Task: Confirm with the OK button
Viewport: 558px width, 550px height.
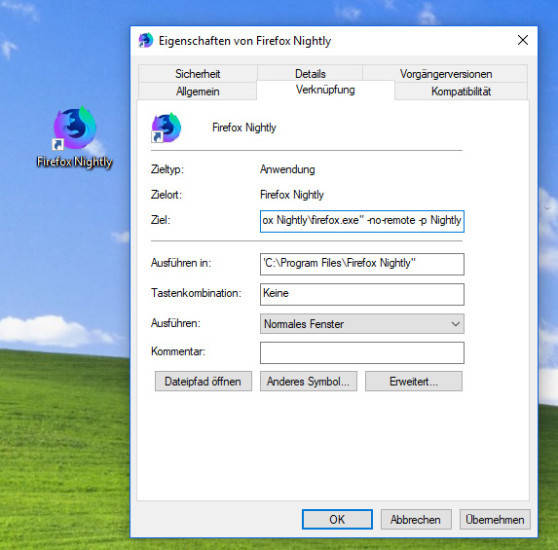Action: 337,519
